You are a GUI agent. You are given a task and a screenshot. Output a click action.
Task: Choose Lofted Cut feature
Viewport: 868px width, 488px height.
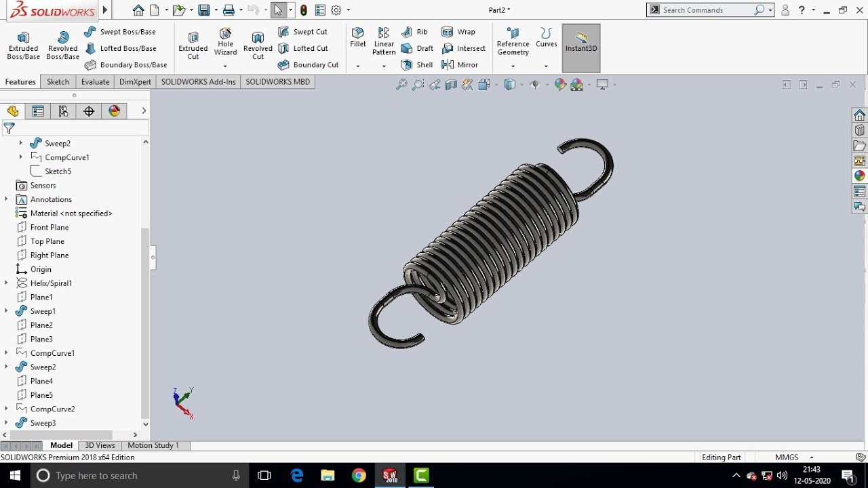(x=303, y=48)
